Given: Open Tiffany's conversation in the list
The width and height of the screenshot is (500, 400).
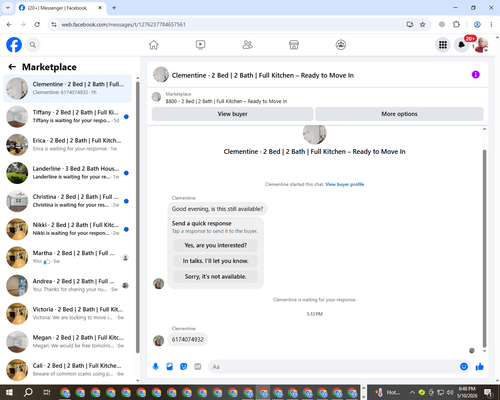Looking at the screenshot, I should pyautogui.click(x=67, y=116).
